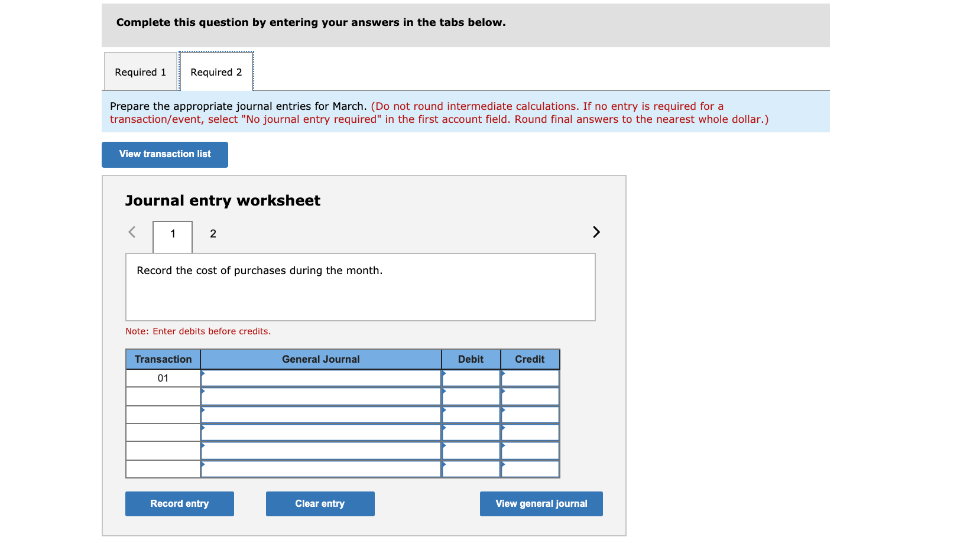Click the Credit field in fourth row
Viewport: 973px width, 560px height.
530,432
